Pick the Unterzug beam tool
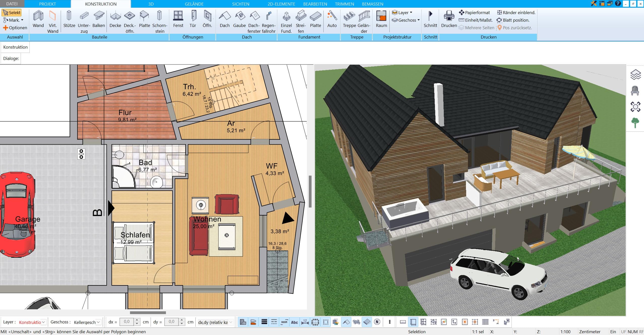Viewport: 644px width, 335px height. 84,22
